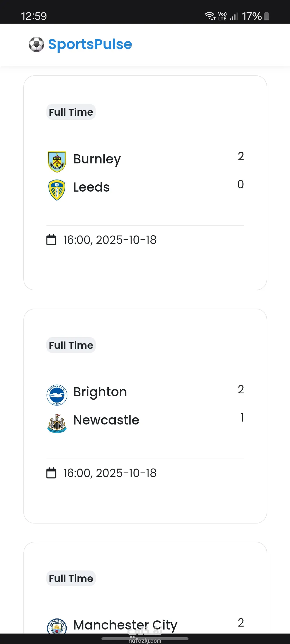Select the Leeds team name
This screenshot has width=290, height=644.
[91, 187]
